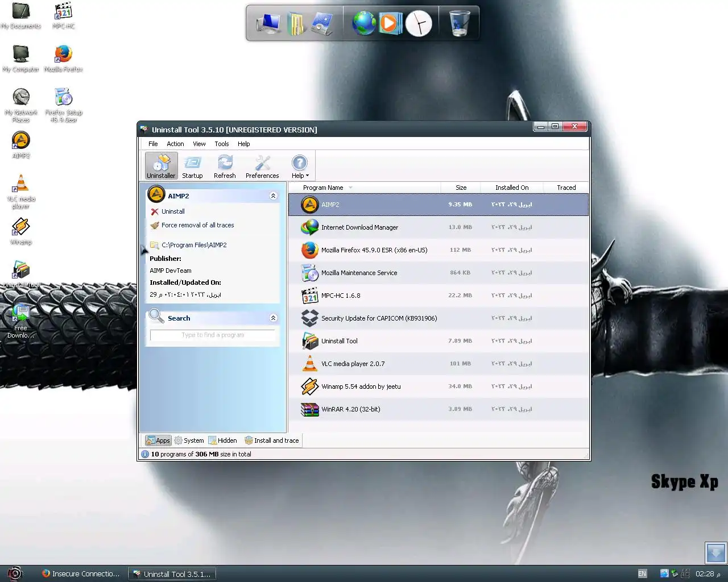Click the AIMP DevTeam publisher text
This screenshot has height=582, width=728.
171,271
